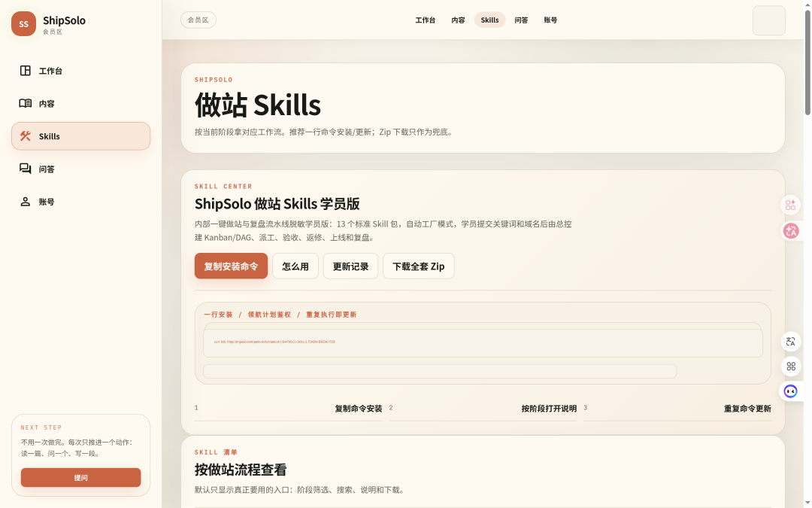Image resolution: width=812 pixels, height=508 pixels.
Task: Open 更新记录
Action: pyautogui.click(x=350, y=266)
